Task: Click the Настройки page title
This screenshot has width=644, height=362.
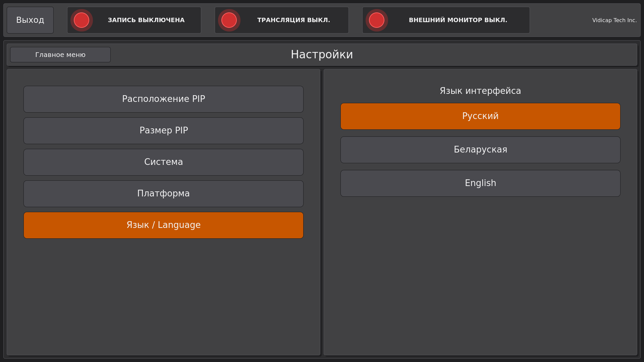Action: click(322, 55)
